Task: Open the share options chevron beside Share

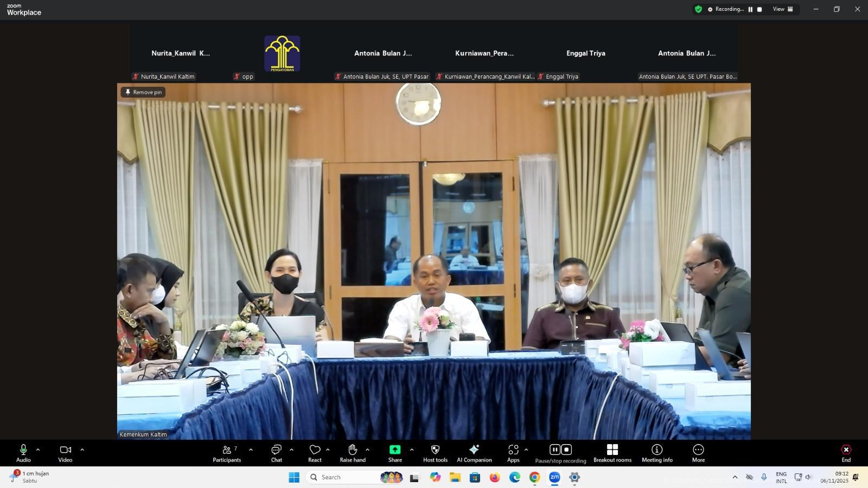Action: (x=412, y=450)
